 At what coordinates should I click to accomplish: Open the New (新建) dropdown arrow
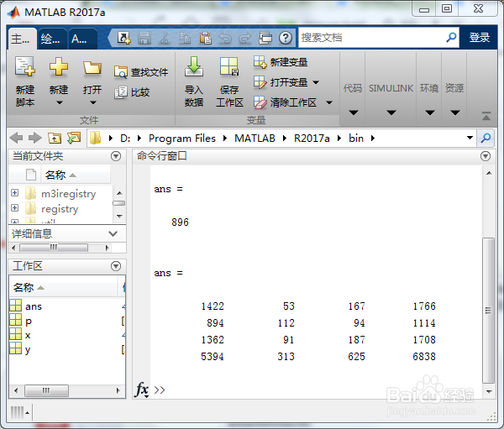[60, 102]
